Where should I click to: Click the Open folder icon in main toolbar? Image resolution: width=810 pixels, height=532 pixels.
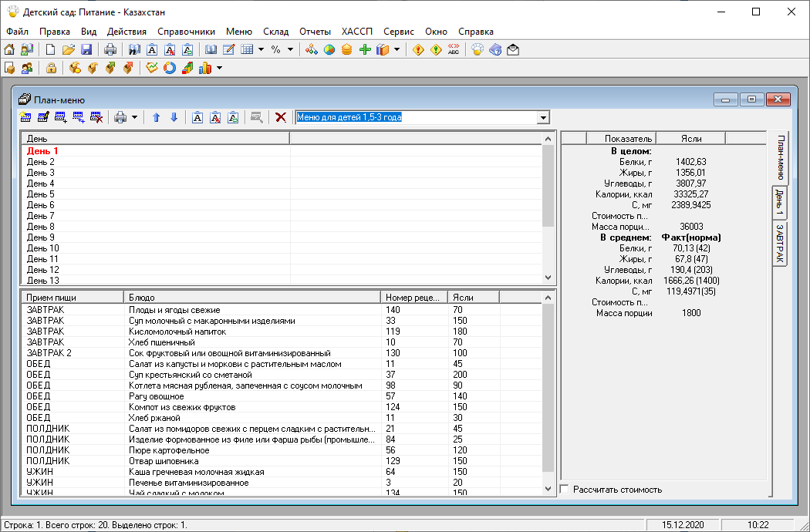tap(69, 50)
